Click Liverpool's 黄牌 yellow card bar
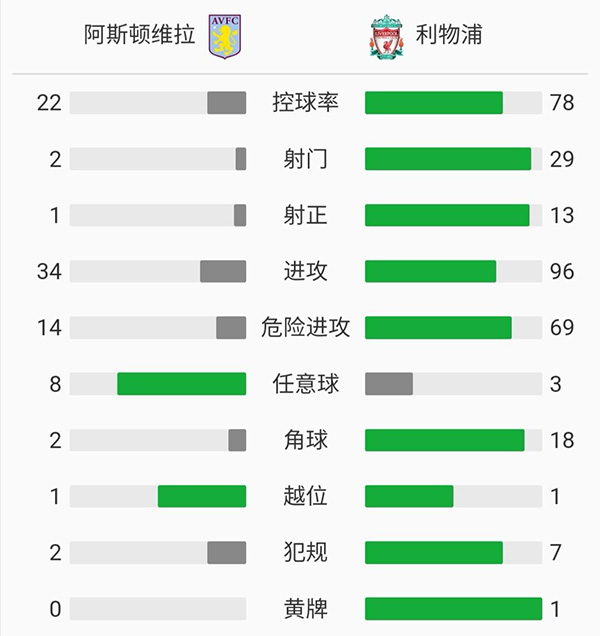The height and width of the screenshot is (636, 600). click(453, 608)
